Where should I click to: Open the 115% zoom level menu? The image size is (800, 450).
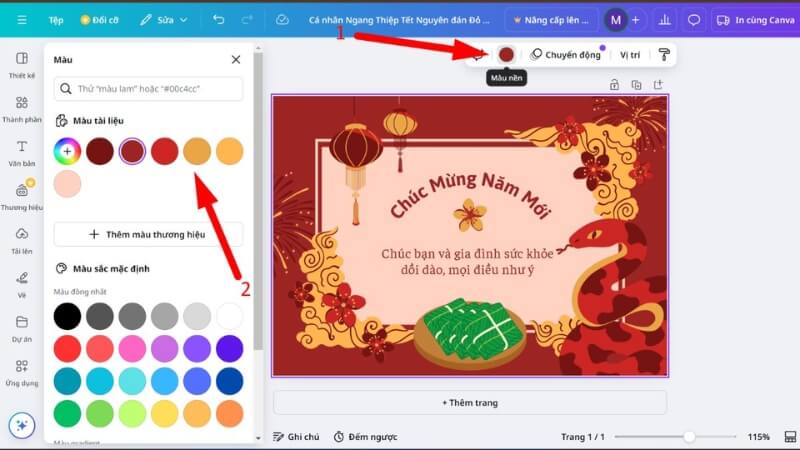759,437
